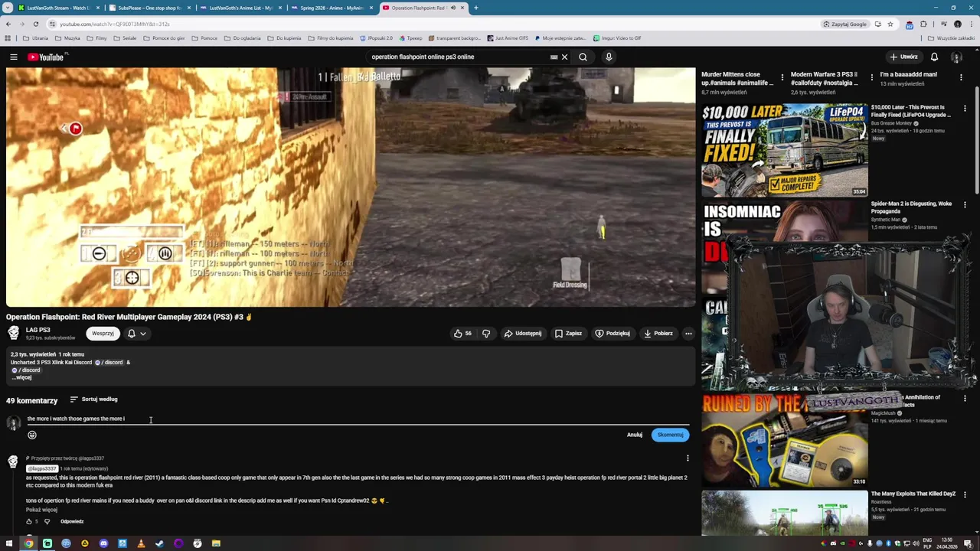
Task: Reply via Odpowiedz on pinned comment
Action: click(72, 522)
